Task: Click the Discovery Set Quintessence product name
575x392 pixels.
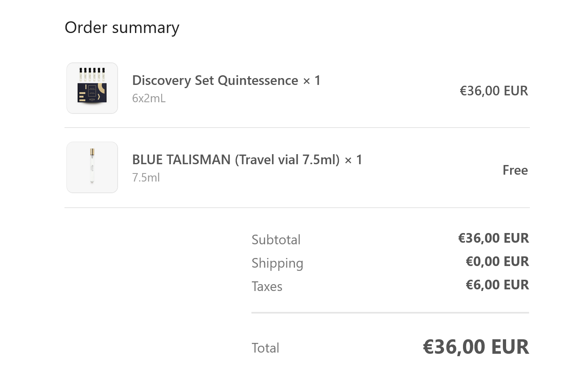Action: 215,80
